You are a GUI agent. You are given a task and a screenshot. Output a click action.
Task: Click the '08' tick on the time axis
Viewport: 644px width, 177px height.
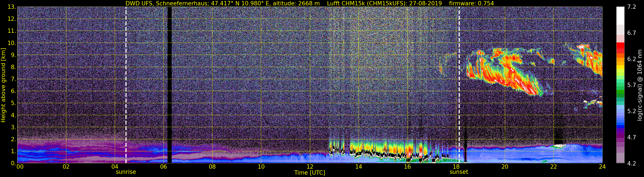(x=212, y=167)
